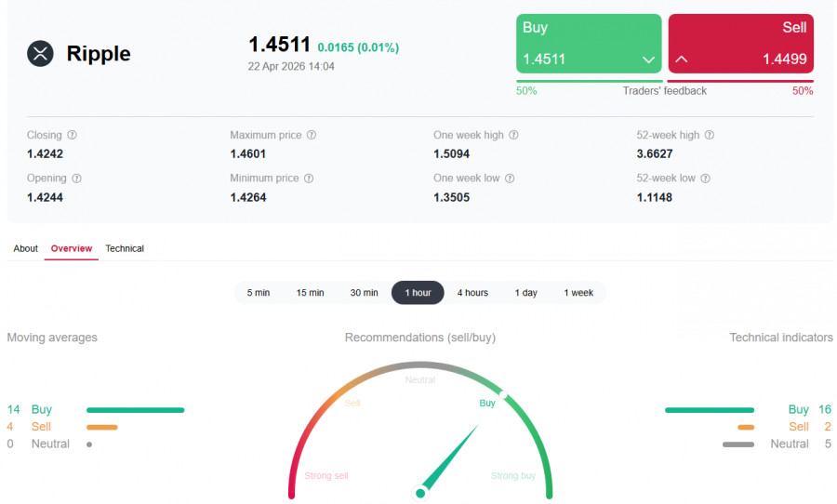The width and height of the screenshot is (837, 504).
Task: Click the Closing value 1.4242
Action: [45, 153]
